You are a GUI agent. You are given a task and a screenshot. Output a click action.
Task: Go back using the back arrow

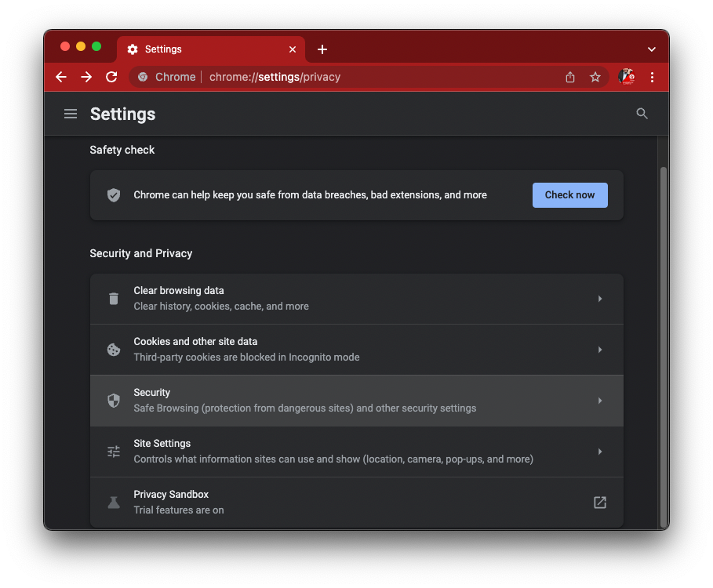(61, 77)
